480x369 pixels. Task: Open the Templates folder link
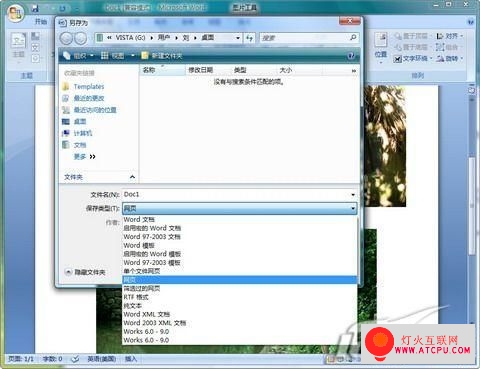[x=89, y=87]
